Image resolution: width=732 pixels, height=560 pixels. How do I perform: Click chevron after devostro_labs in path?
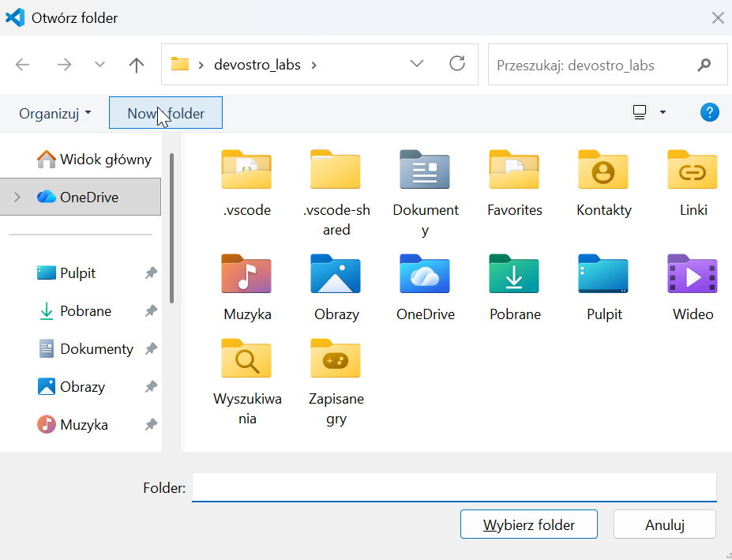click(x=314, y=65)
